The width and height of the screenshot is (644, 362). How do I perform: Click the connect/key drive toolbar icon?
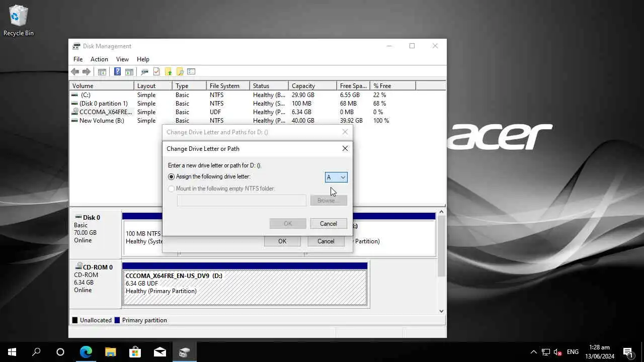coord(145,72)
